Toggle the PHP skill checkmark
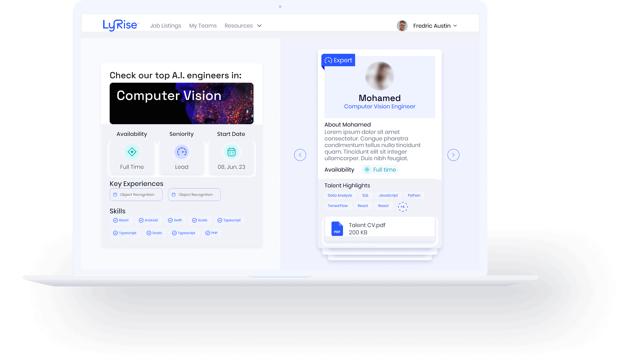The image size is (644, 361). 207,233
